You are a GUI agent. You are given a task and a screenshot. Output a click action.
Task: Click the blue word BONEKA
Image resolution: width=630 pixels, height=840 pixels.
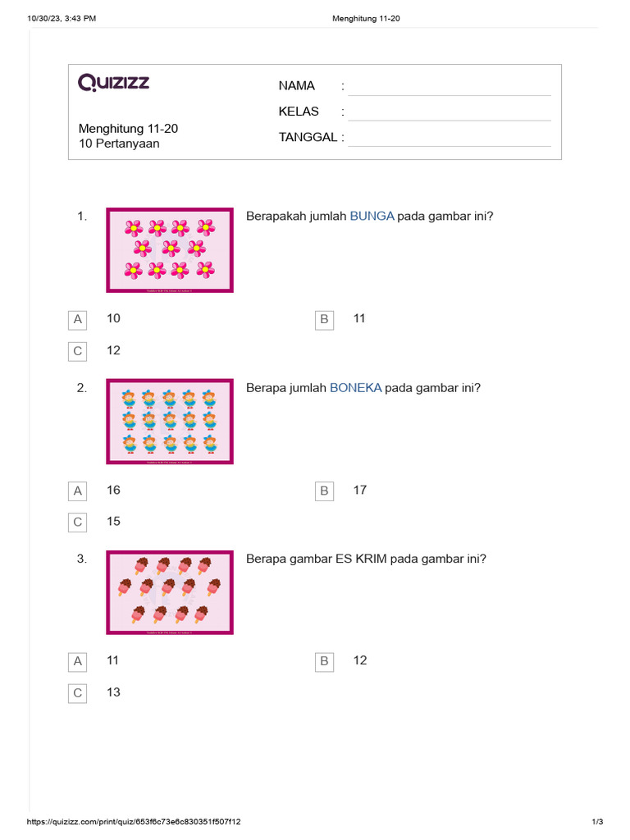[x=356, y=387]
